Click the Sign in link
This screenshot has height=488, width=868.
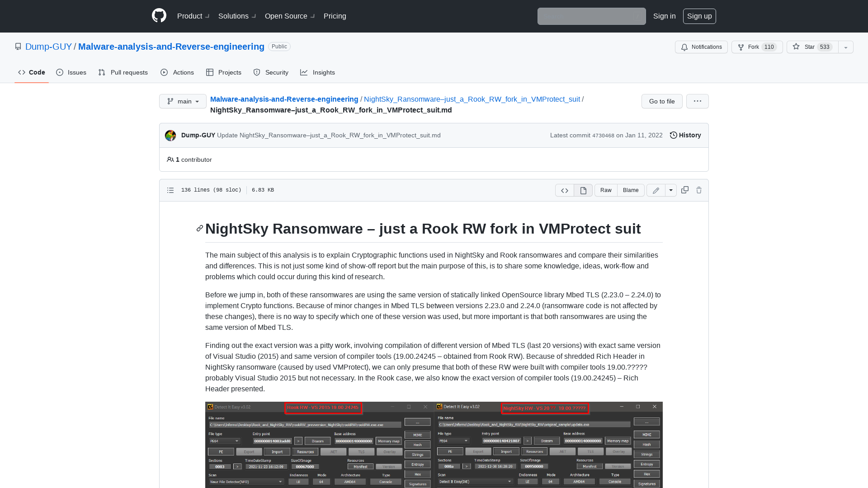[x=664, y=16]
